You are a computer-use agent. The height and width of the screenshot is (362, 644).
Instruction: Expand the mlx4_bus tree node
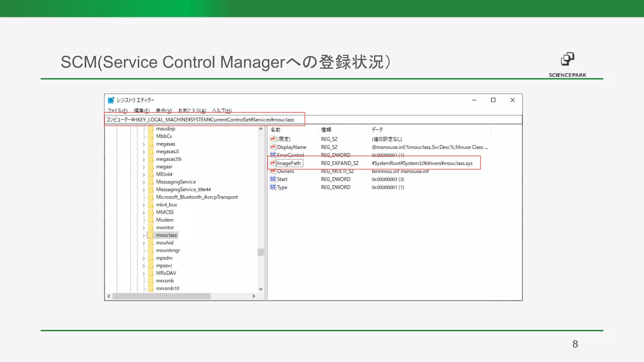point(144,205)
